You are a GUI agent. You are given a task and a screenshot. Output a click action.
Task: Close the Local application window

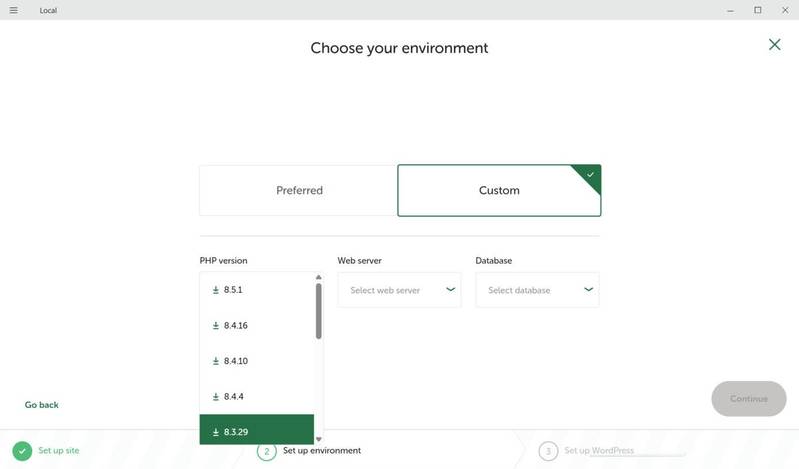[785, 10]
